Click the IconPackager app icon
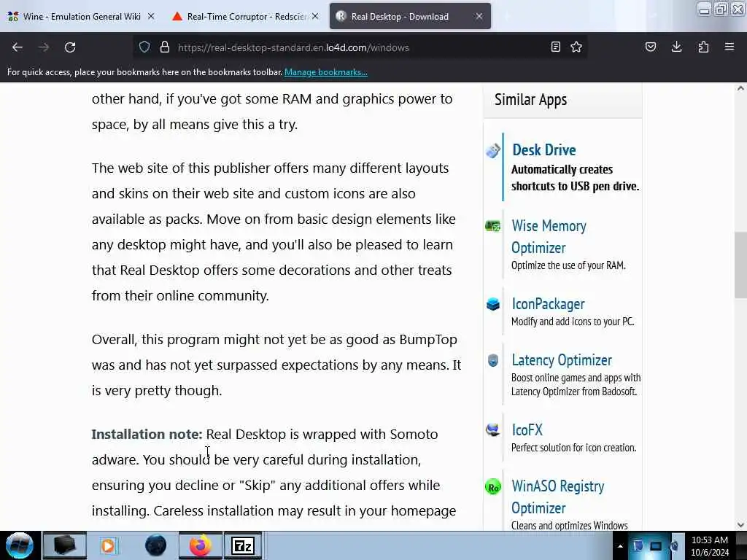This screenshot has height=560, width=747. (x=493, y=304)
